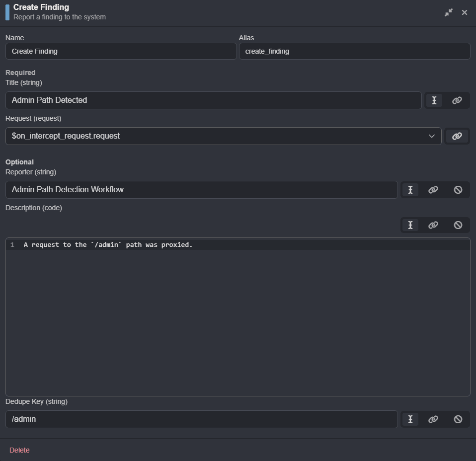Viewport: 476px width, 461px height.
Task: Open the Request value dropdown
Action: [431, 136]
